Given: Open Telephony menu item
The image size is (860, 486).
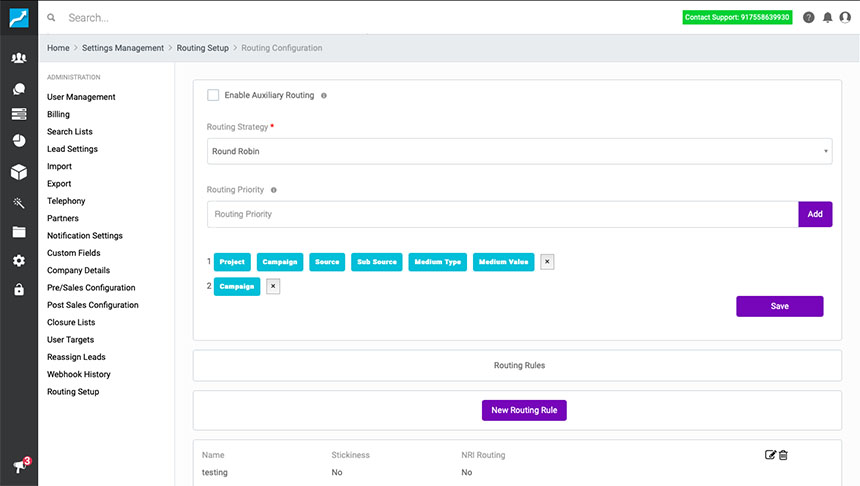Looking at the screenshot, I should point(66,201).
